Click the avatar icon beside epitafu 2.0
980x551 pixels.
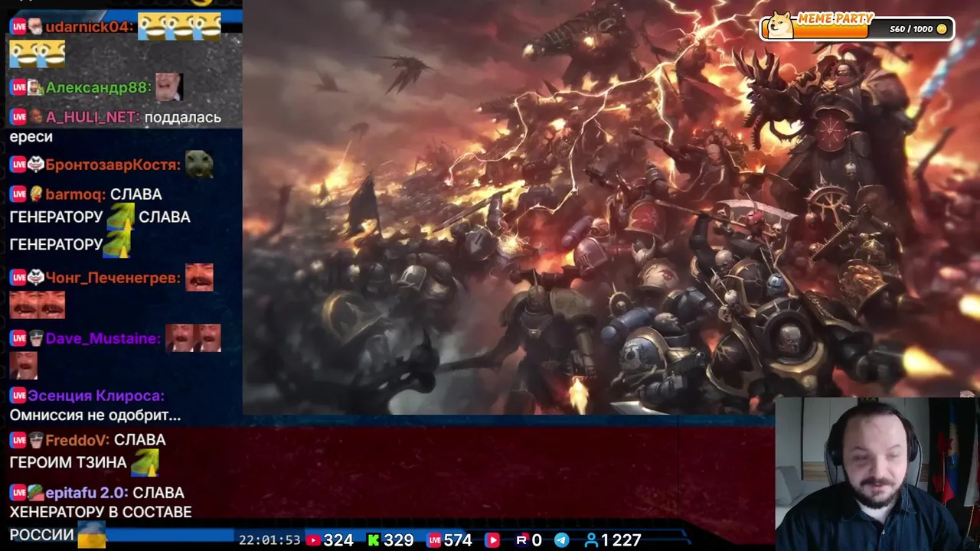pos(36,493)
